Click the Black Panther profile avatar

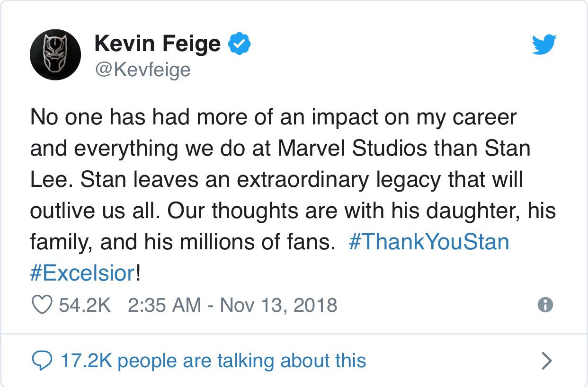point(55,54)
